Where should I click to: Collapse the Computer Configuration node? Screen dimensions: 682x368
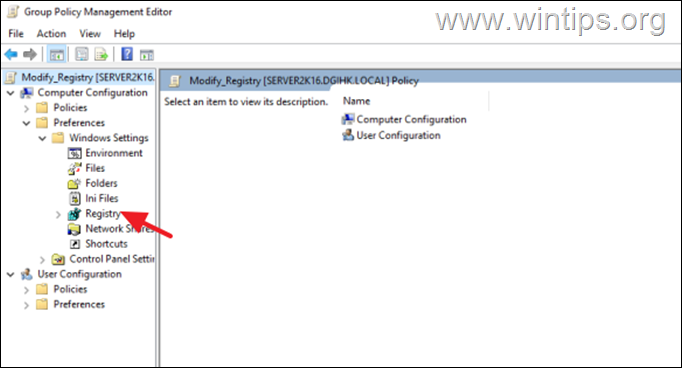point(11,93)
